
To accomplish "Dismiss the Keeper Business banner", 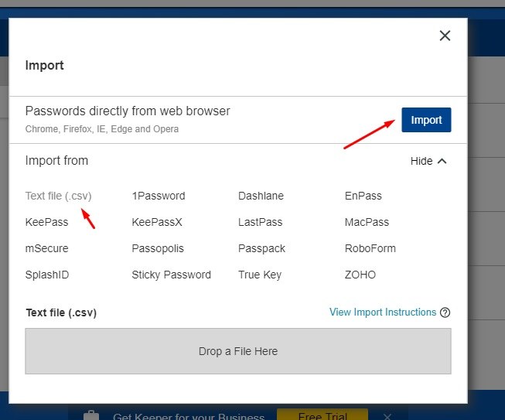I will [387, 417].
